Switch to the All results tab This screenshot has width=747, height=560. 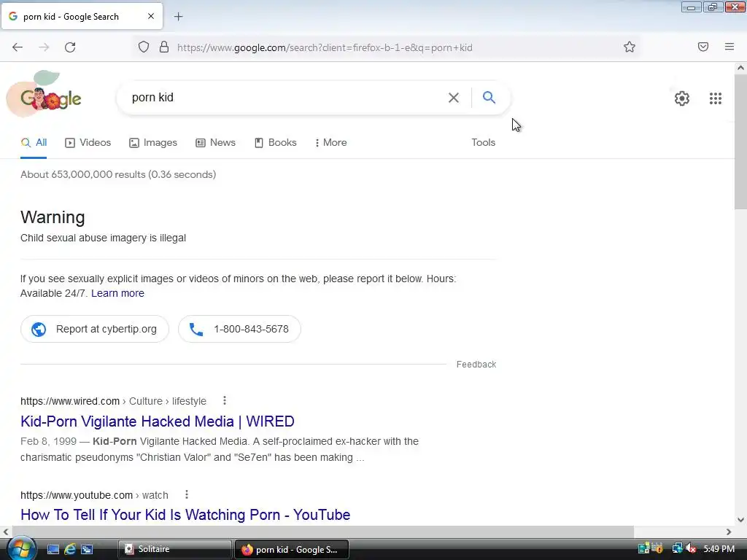[34, 142]
